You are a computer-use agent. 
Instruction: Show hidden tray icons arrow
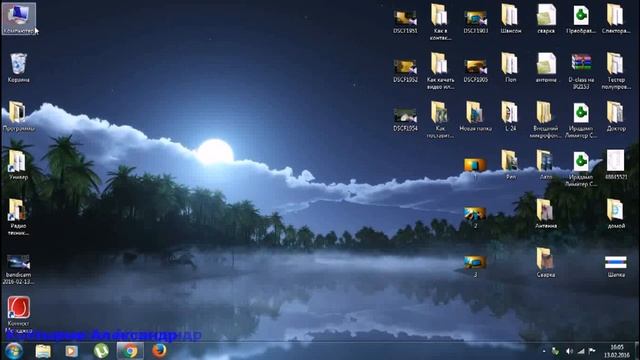pyautogui.click(x=544, y=351)
